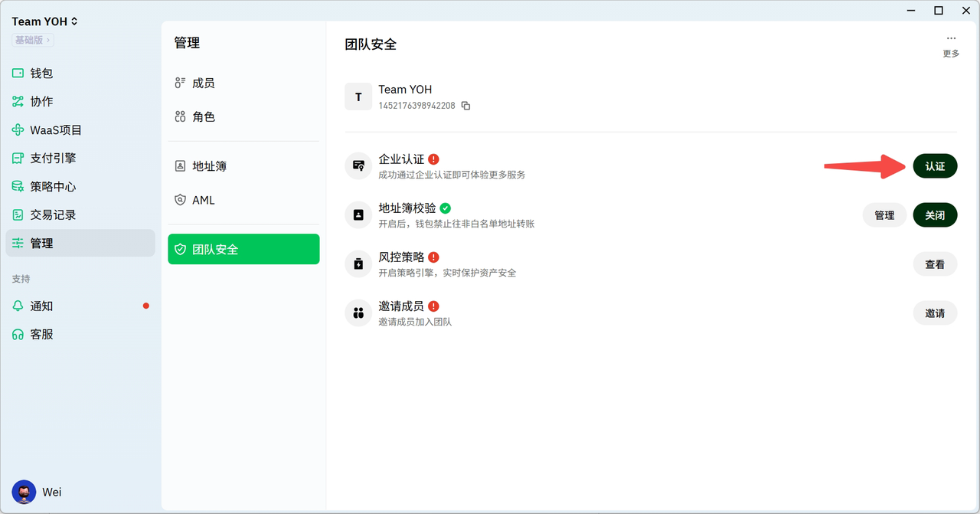
Task: Click the 地址簿校验 green check icon
Action: 446,208
